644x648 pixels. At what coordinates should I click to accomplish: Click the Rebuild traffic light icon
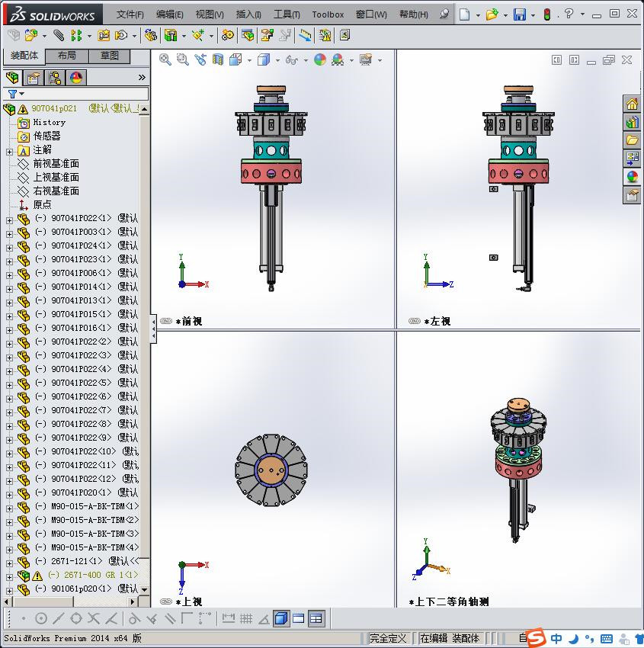point(547,14)
